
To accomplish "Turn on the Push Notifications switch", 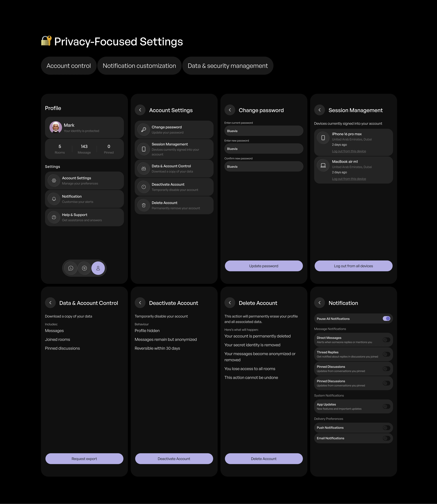I will tap(386, 428).
